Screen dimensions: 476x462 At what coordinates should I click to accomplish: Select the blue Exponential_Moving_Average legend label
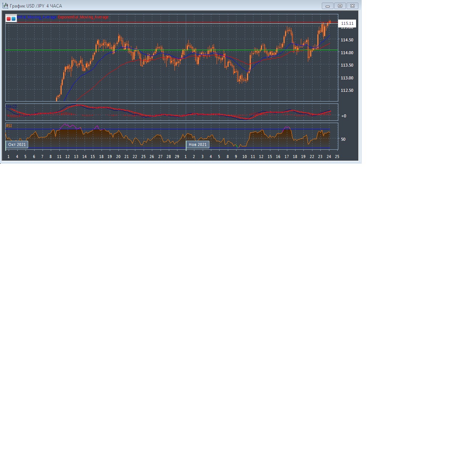pyautogui.click(x=37, y=17)
